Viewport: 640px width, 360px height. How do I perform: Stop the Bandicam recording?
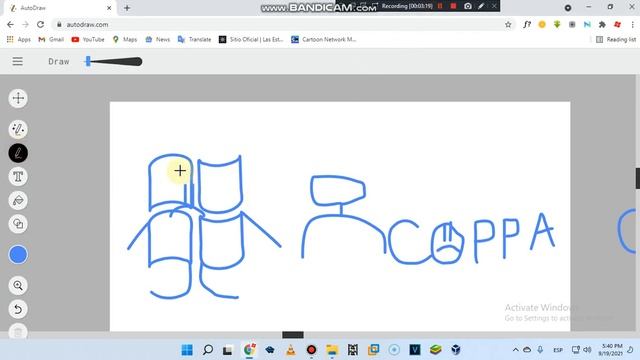[x=453, y=6]
